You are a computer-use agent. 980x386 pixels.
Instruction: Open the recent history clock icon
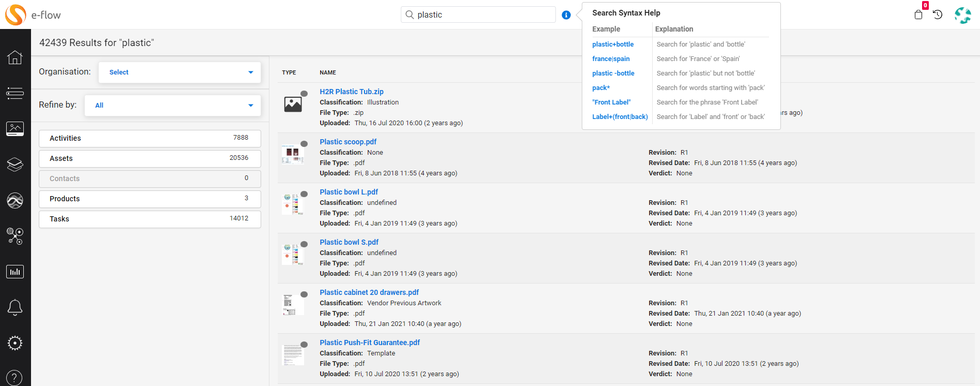pos(938,14)
